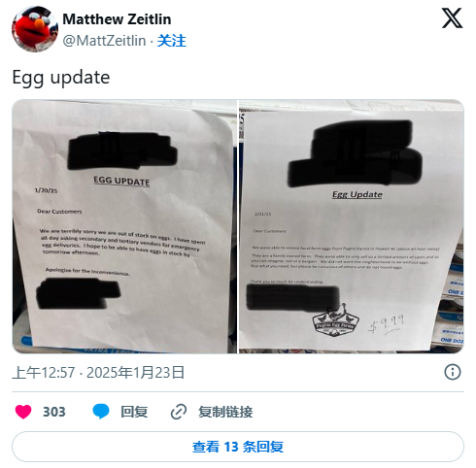
Task: Open the info circle icon
Action: [453, 372]
